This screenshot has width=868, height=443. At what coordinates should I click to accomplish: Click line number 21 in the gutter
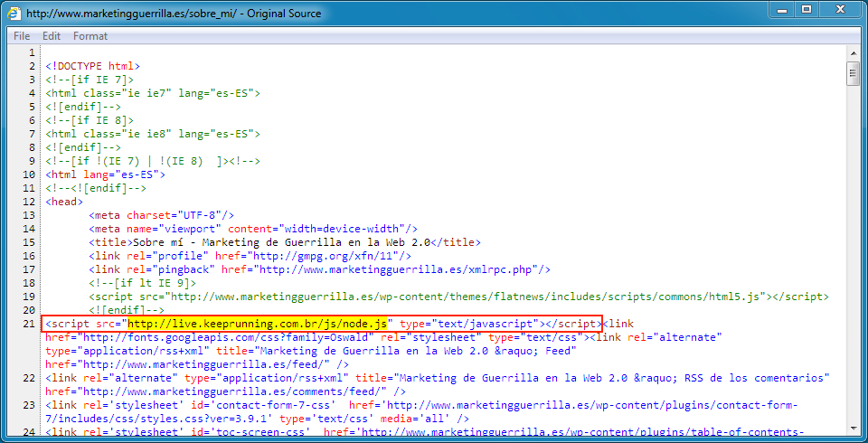(30, 324)
